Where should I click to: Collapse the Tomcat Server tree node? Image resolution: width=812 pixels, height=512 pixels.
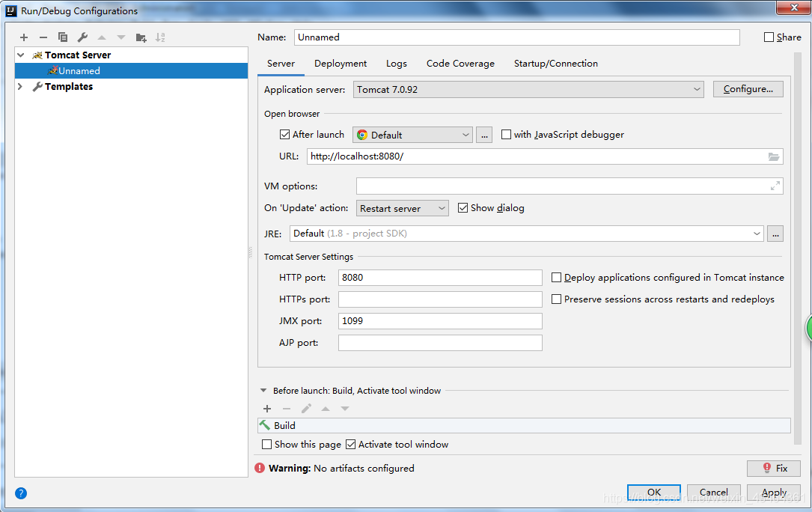21,55
